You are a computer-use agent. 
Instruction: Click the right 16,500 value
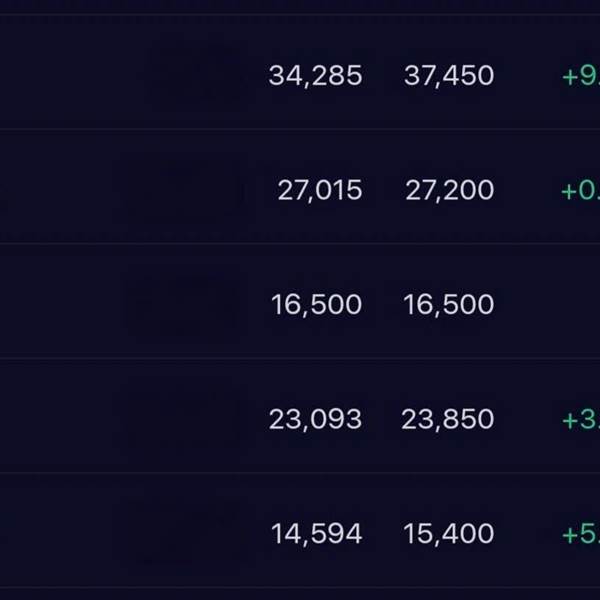449,305
